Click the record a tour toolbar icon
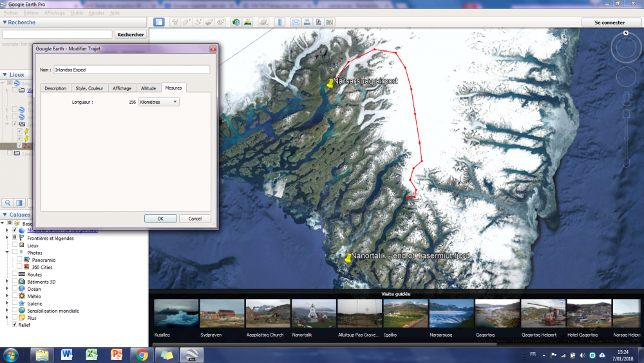The width and height of the screenshot is (644, 363). tap(221, 22)
